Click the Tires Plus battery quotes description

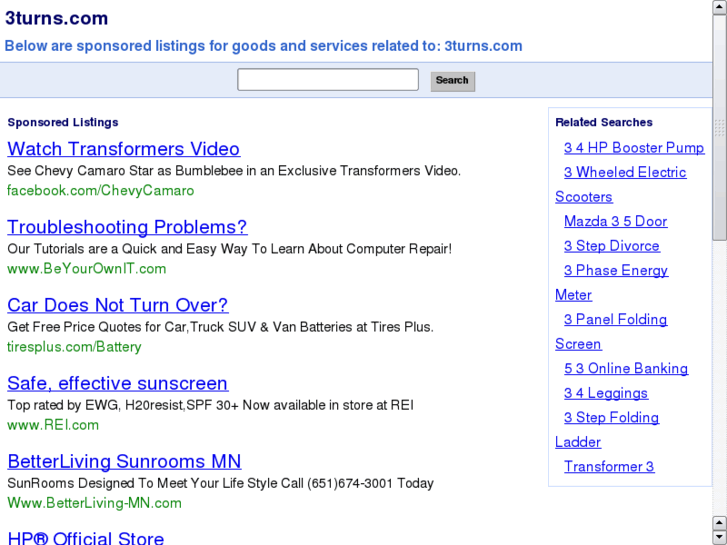pyautogui.click(x=220, y=327)
